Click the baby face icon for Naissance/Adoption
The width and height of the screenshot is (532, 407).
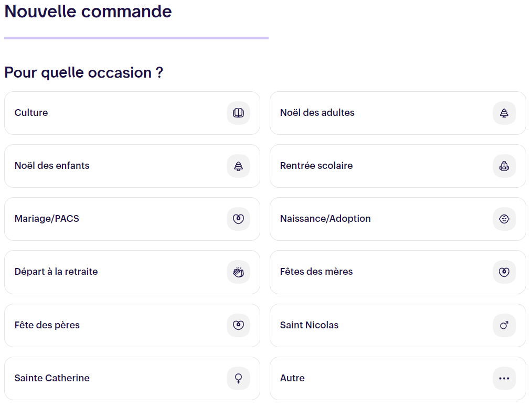[504, 219]
